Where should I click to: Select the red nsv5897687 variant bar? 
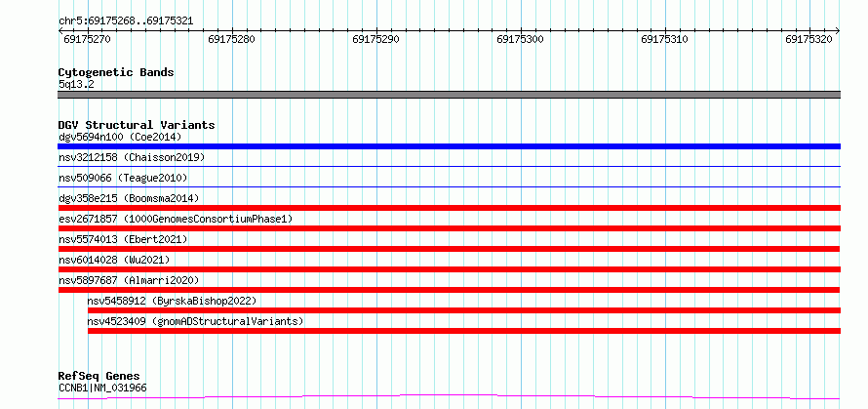[x=449, y=290]
